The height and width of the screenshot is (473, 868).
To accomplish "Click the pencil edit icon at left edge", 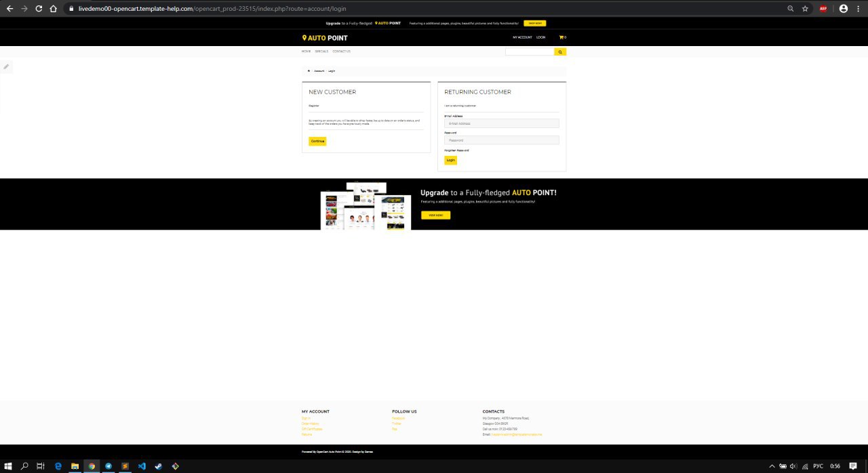I will pos(6,66).
